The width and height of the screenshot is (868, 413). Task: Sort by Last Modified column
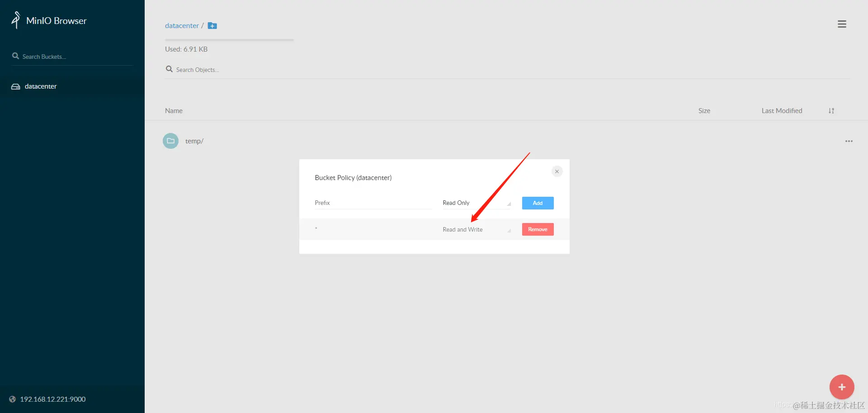(782, 111)
